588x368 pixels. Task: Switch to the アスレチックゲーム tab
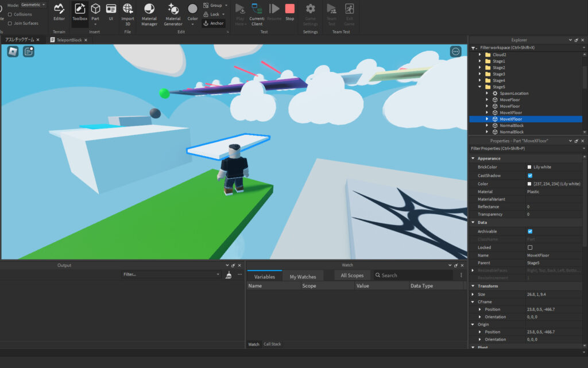pos(20,40)
